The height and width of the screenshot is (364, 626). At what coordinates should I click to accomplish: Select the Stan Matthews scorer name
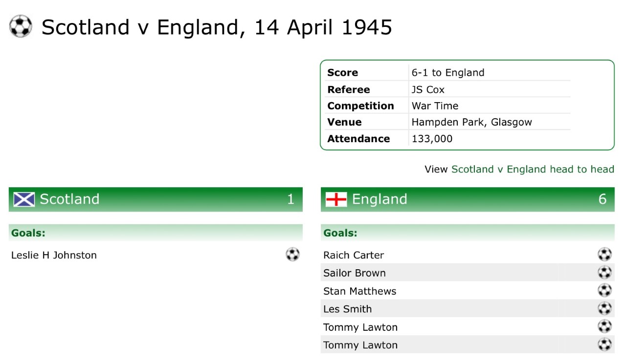point(360,291)
